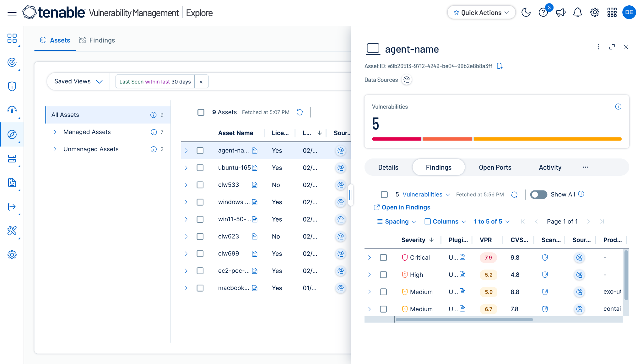Toggle dark mode moon icon
The image size is (643, 364).
[526, 13]
